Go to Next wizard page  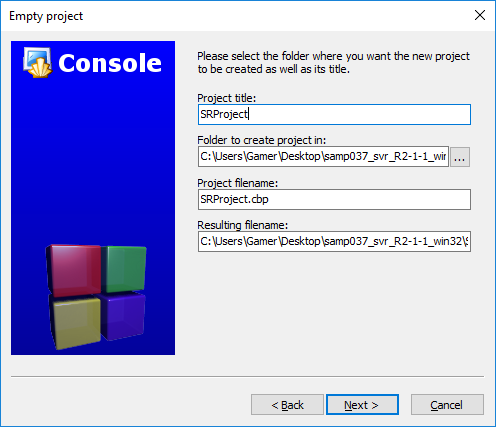[362, 405]
